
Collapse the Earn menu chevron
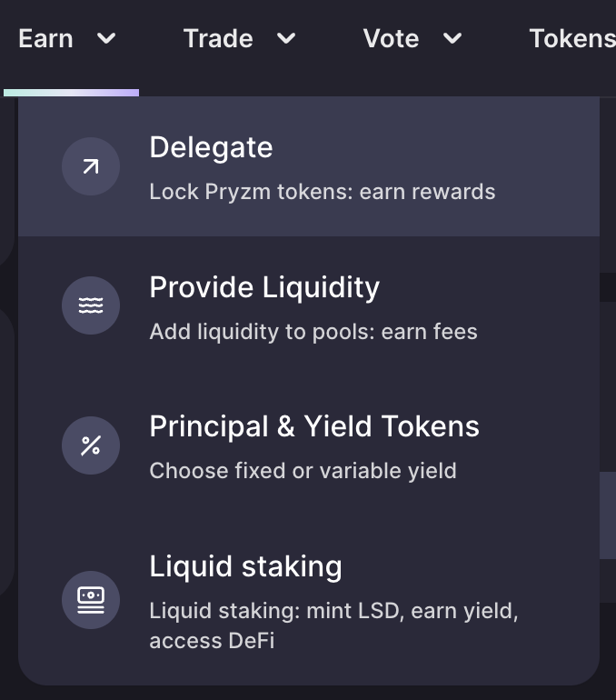pos(106,38)
